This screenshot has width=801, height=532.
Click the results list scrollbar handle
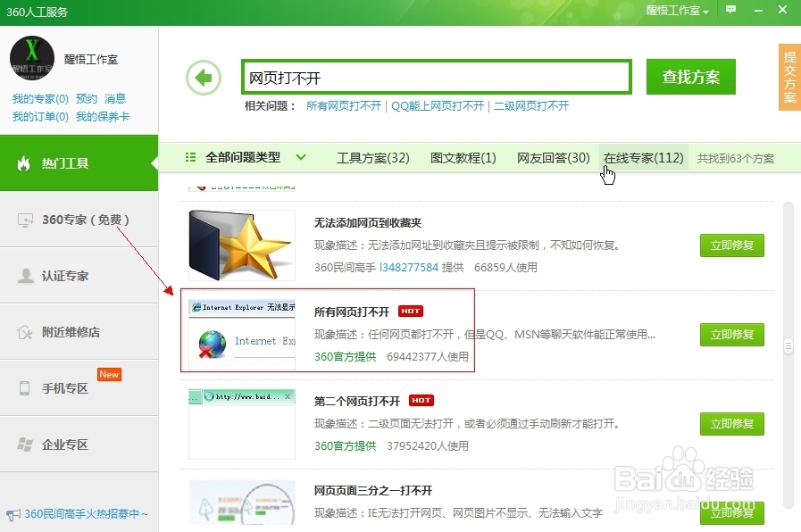click(788, 346)
